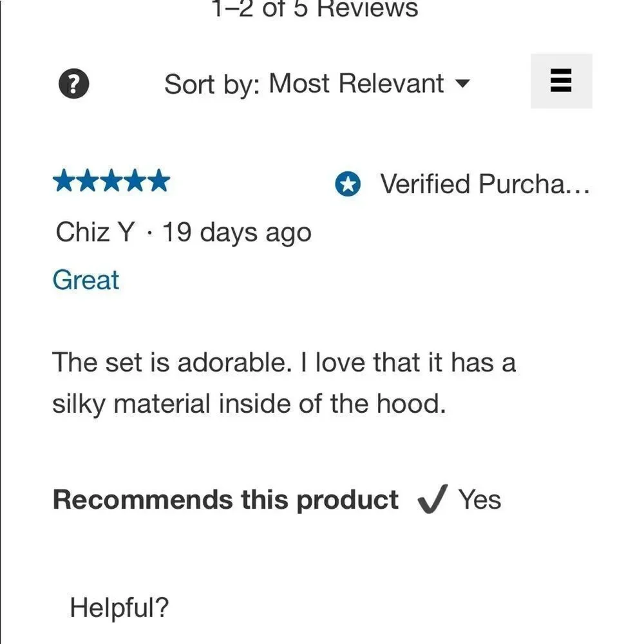This screenshot has height=644, width=644.
Task: Click the reviewer name Chiz Y
Action: pyautogui.click(x=95, y=232)
